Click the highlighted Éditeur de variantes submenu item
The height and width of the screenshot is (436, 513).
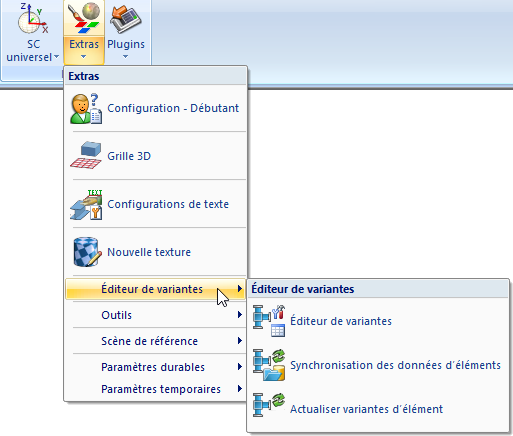pyautogui.click(x=156, y=289)
